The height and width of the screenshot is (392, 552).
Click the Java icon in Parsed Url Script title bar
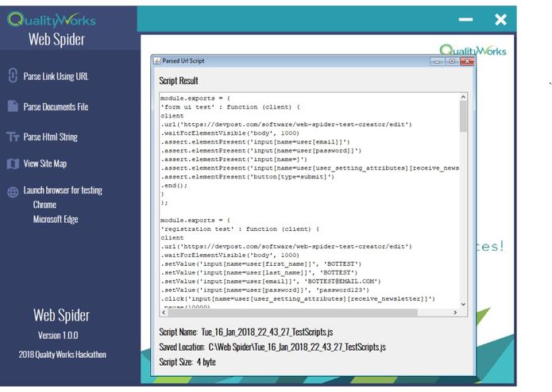click(x=157, y=61)
